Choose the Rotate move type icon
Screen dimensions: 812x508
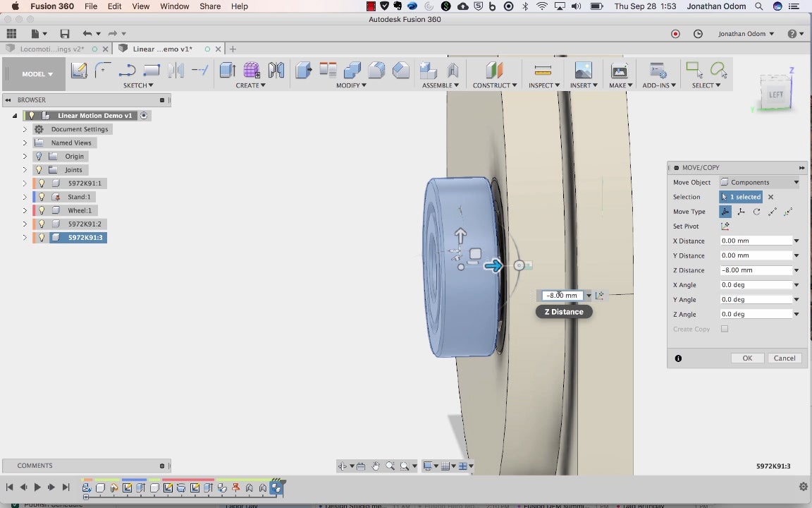[x=756, y=212]
